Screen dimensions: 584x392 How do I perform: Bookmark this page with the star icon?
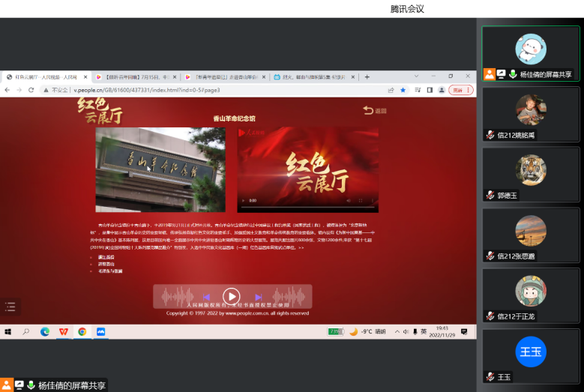click(x=403, y=90)
